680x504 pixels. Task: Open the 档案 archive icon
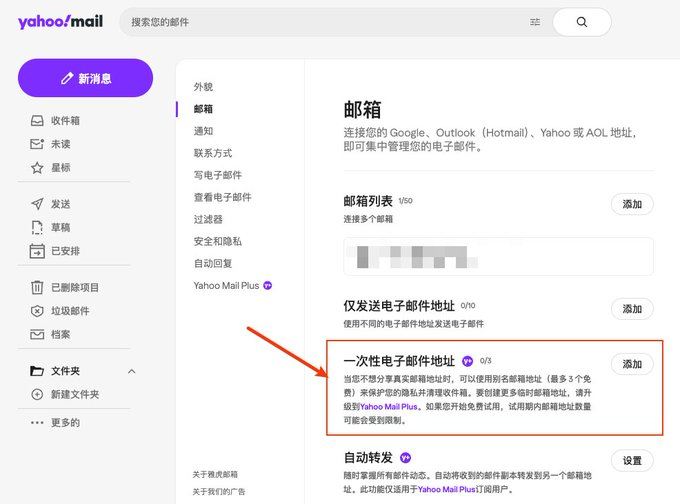click(x=37, y=334)
